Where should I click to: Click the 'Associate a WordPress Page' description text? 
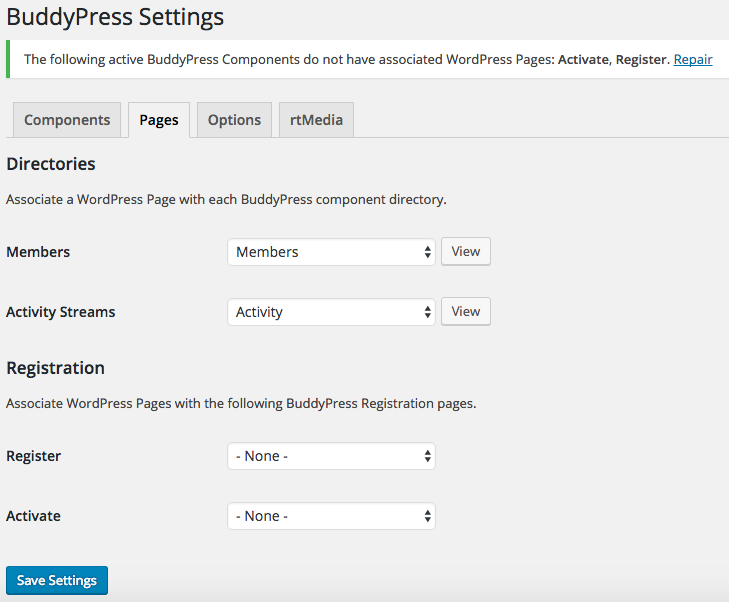[x=226, y=199]
